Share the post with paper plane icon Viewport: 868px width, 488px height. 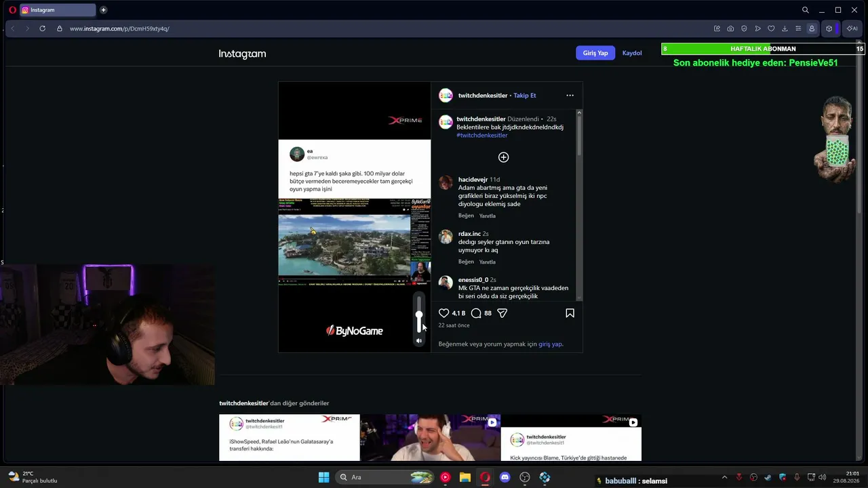[502, 313]
